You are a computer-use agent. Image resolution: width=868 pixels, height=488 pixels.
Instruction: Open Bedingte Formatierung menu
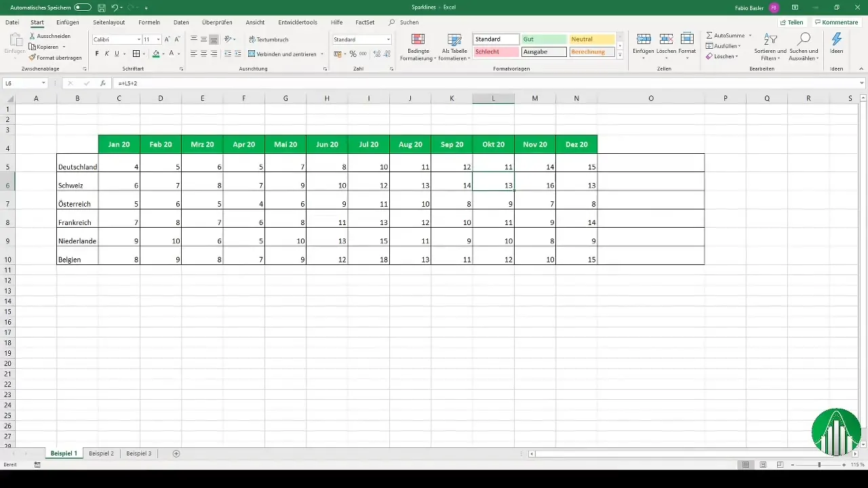tap(418, 47)
